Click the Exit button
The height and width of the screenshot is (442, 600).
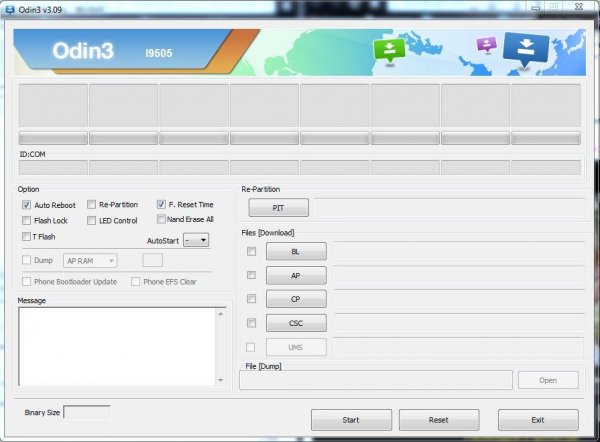538,420
